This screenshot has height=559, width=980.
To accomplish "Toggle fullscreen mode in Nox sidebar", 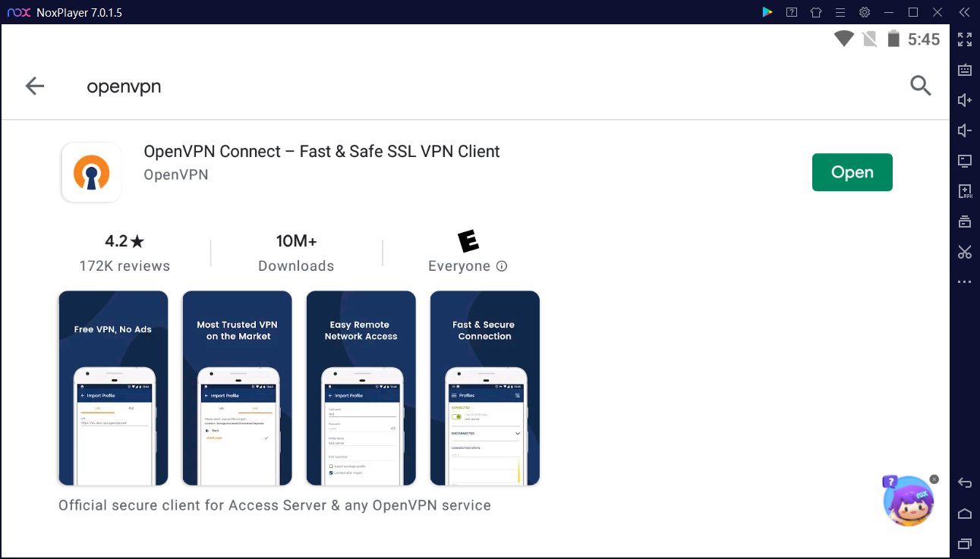I will point(965,39).
